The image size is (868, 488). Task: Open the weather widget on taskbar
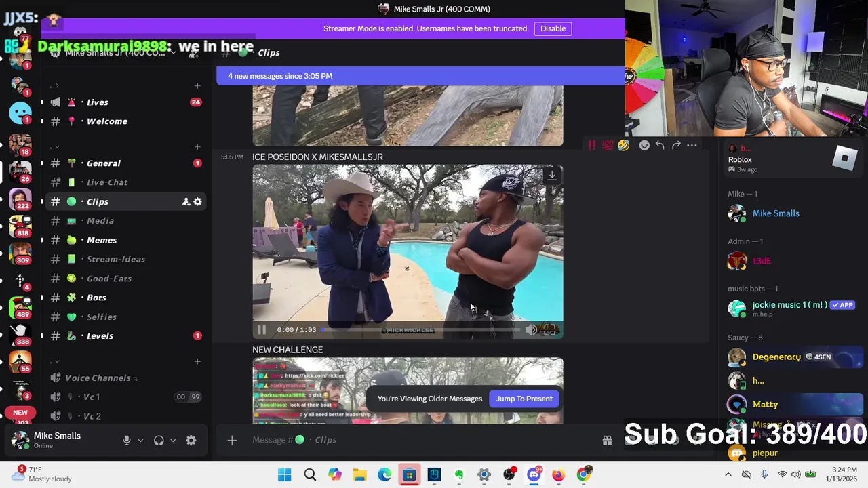(41, 474)
